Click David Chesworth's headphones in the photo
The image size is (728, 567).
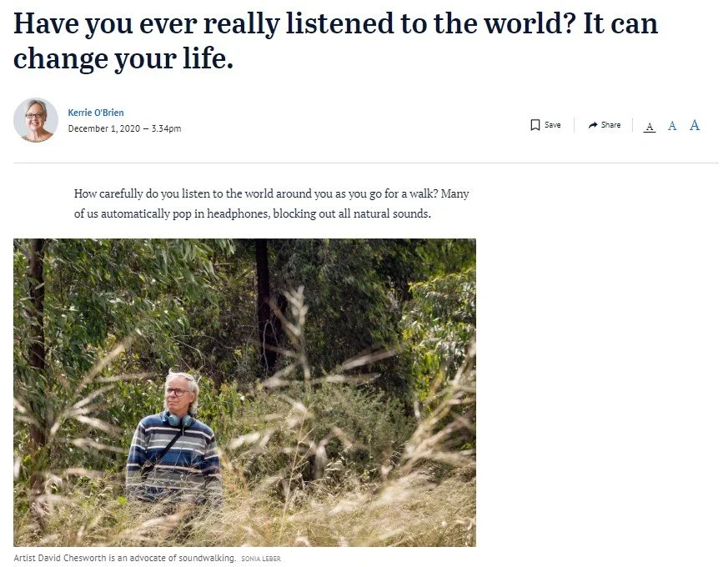point(180,419)
